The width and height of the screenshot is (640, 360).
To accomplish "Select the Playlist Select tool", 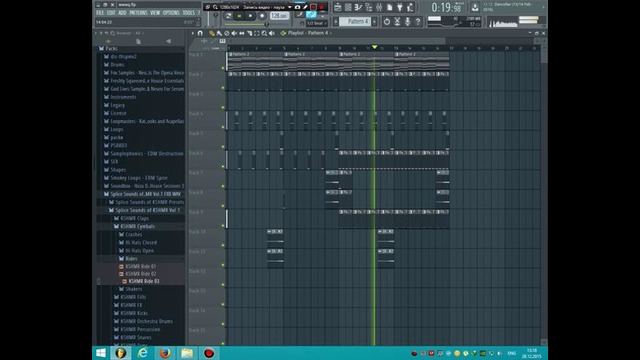I will (x=256, y=33).
